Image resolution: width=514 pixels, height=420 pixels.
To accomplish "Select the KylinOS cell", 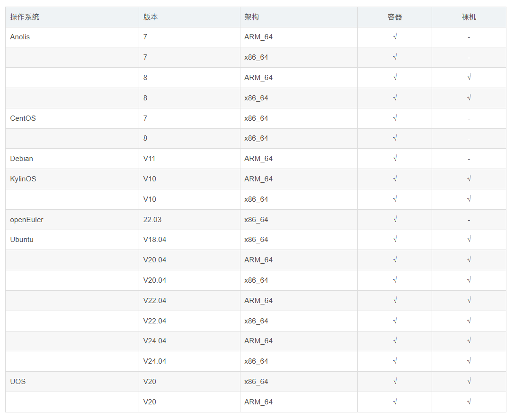I will pyautogui.click(x=23, y=179).
